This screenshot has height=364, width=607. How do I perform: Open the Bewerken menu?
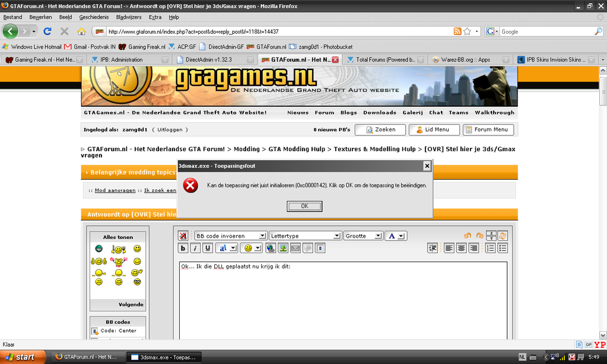pyautogui.click(x=41, y=17)
